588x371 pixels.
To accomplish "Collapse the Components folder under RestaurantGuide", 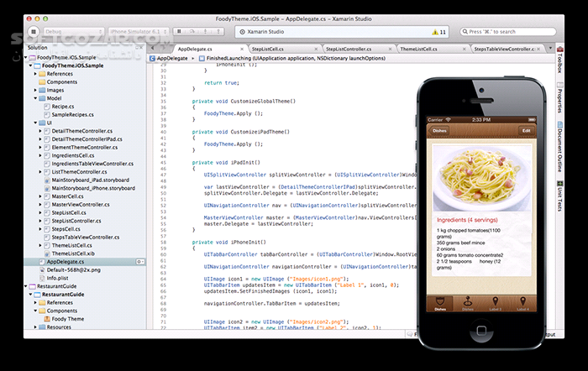I will tap(35, 311).
